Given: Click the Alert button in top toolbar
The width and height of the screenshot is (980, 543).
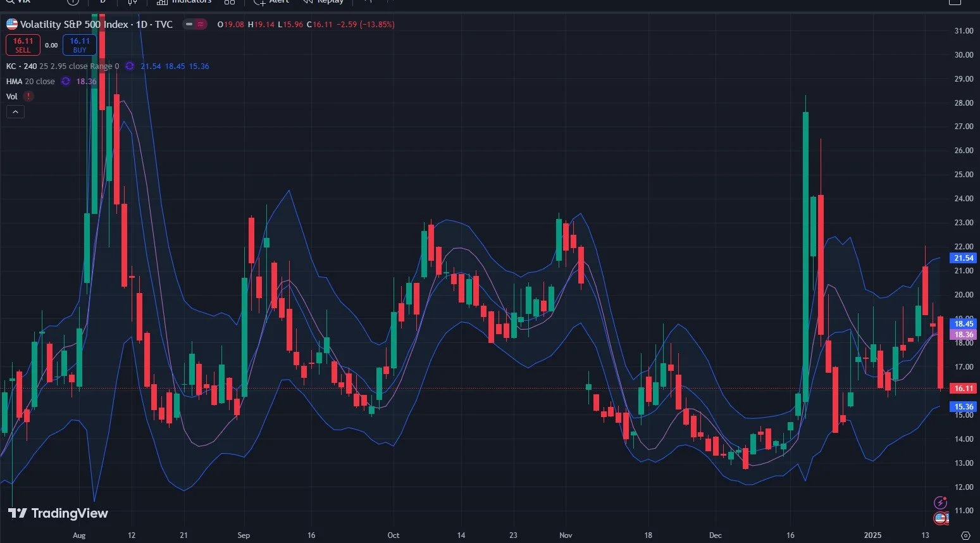Looking at the screenshot, I should 272,2.
